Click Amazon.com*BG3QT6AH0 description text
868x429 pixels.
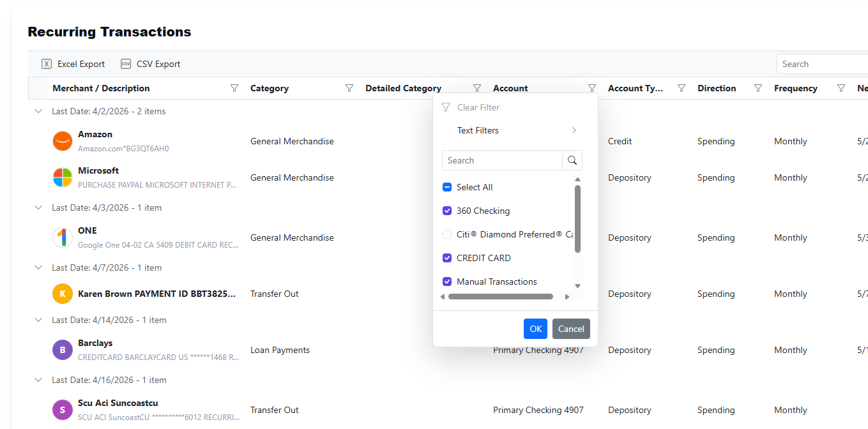click(x=123, y=148)
